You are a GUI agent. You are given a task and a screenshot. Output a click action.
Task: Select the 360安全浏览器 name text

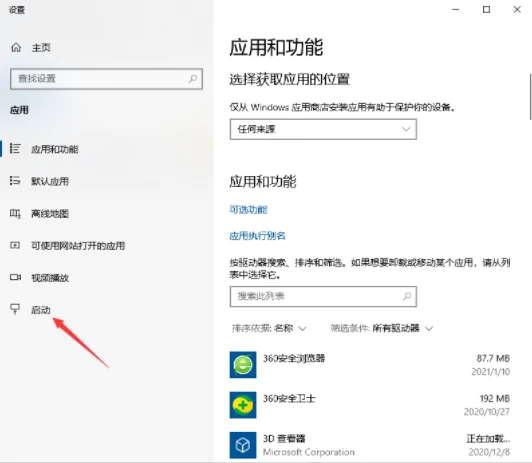(x=294, y=358)
